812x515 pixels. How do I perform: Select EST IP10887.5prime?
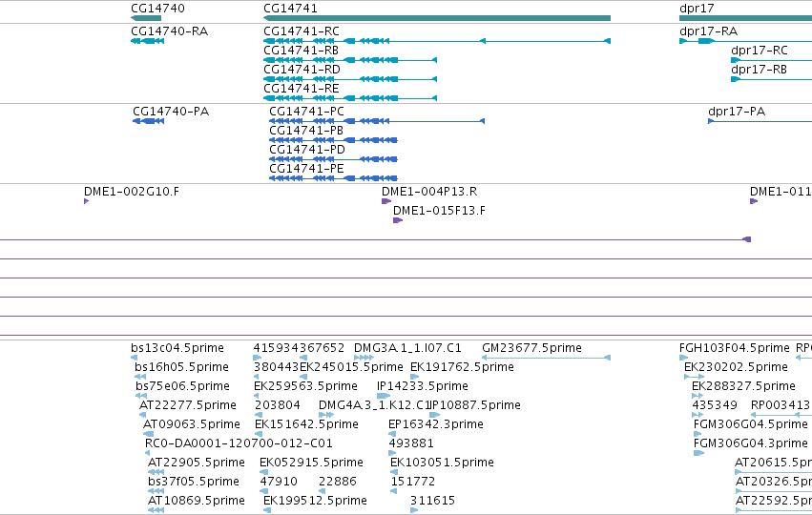click(475, 405)
